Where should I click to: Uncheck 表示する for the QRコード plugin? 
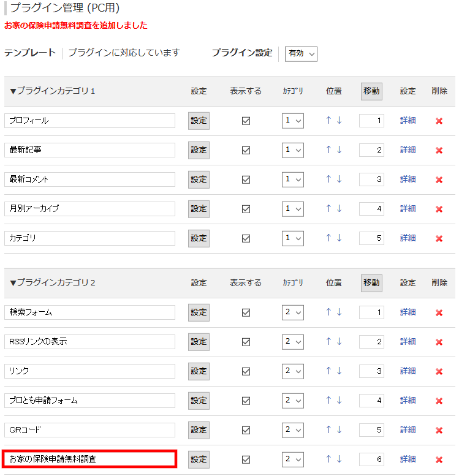tap(246, 431)
